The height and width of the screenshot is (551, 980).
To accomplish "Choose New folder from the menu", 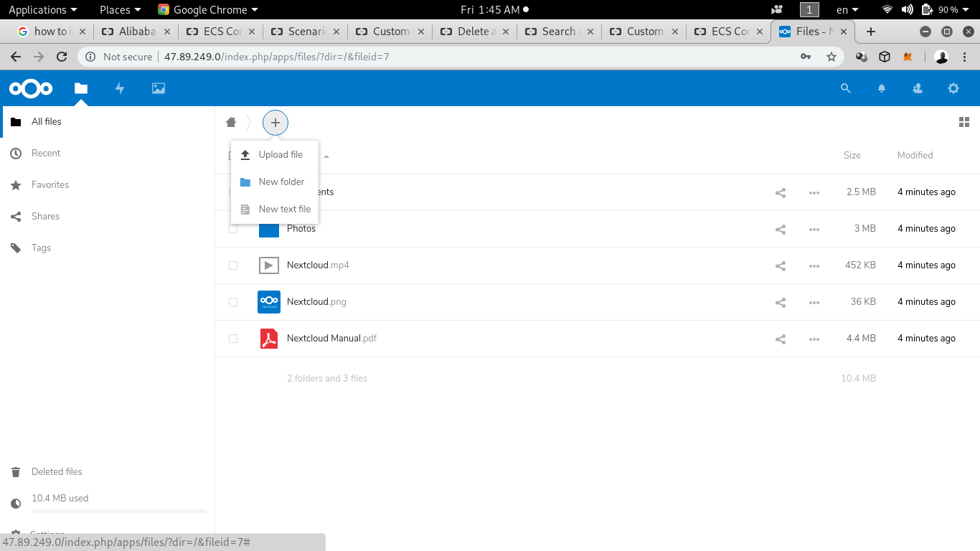I will [x=275, y=182].
